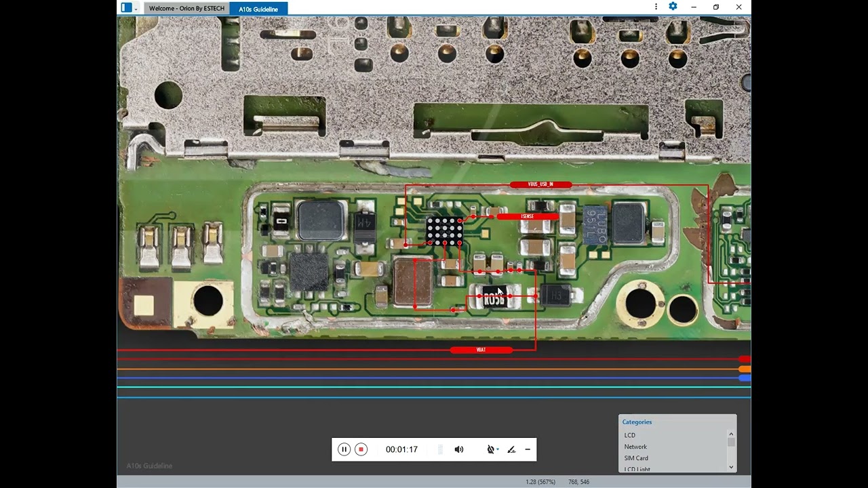Viewport: 868px width, 488px height.
Task: Click the Categories list scroll-up arrow
Action: 731,434
